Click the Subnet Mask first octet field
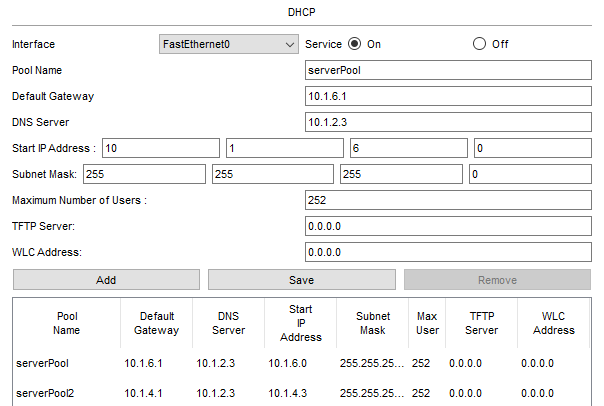Screen dimensions: 604x406 pos(144,174)
